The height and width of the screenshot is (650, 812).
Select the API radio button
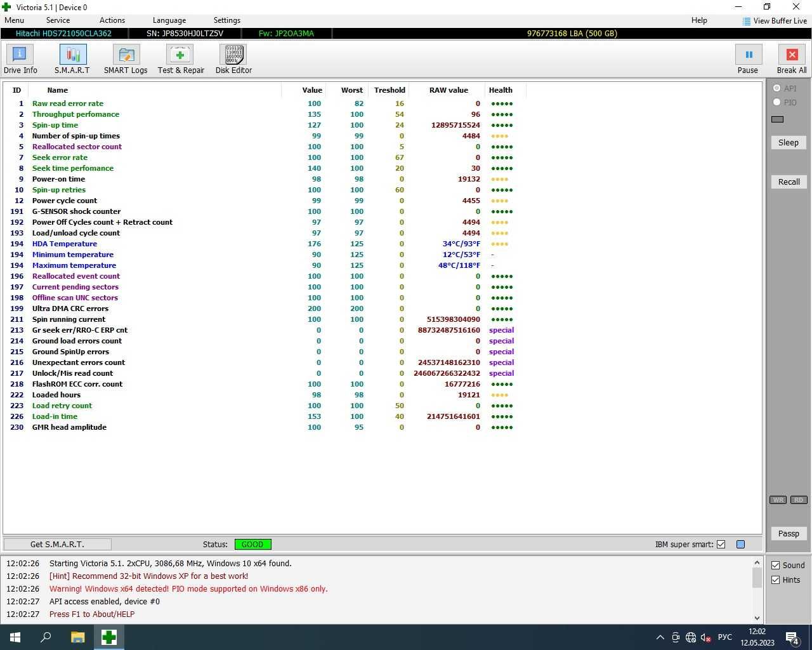776,88
